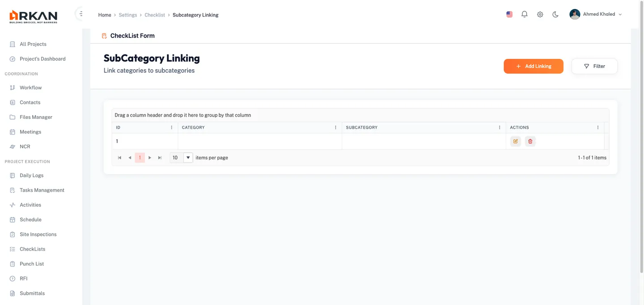Open the items per page dropdown

point(188,157)
